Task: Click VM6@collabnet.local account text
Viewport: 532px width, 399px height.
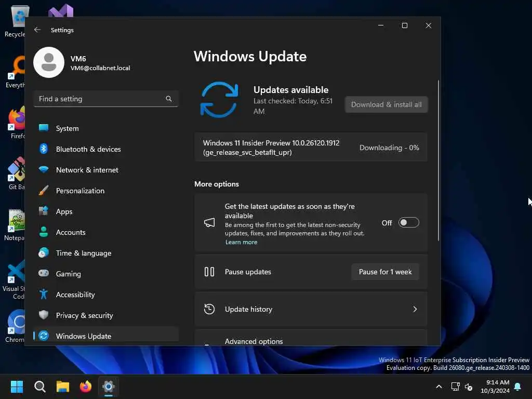Action: [100, 68]
